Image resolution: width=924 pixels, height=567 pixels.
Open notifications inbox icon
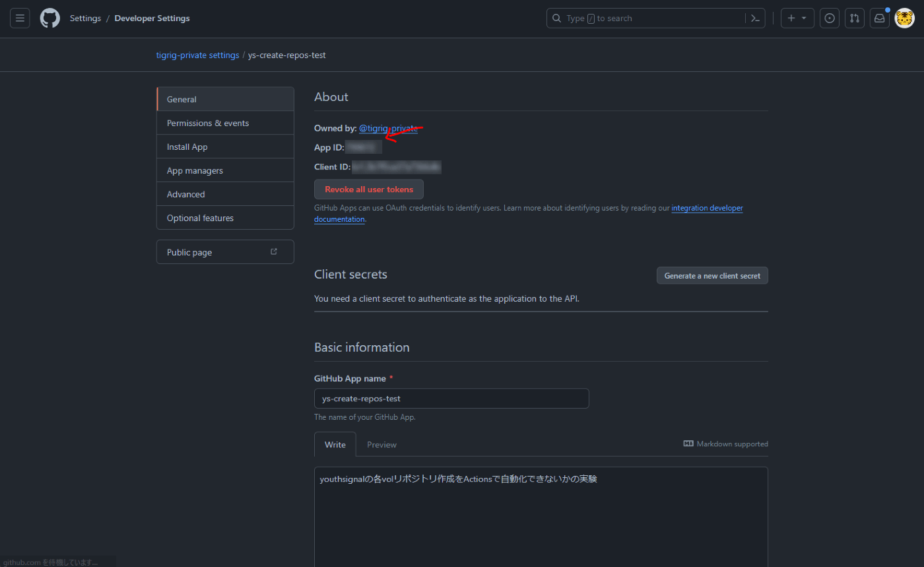point(880,18)
